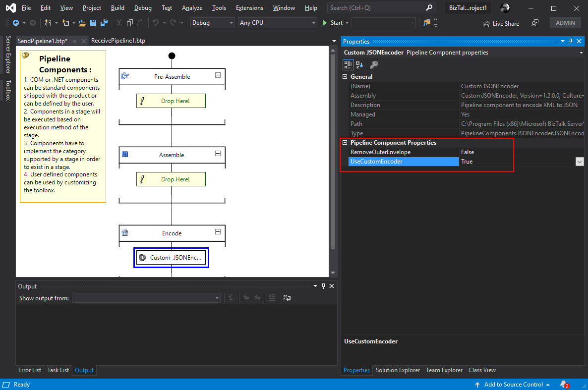Click the Live Share button
The width and height of the screenshot is (588, 390).
pyautogui.click(x=500, y=23)
